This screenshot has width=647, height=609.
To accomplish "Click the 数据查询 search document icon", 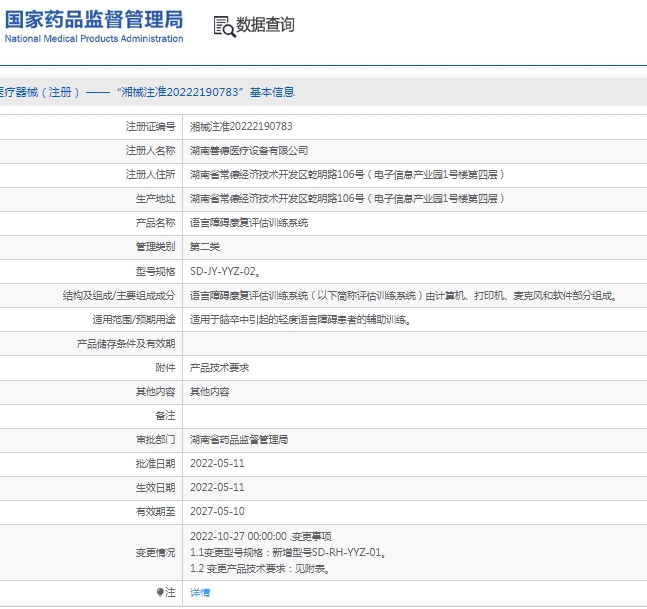I will click(224, 26).
